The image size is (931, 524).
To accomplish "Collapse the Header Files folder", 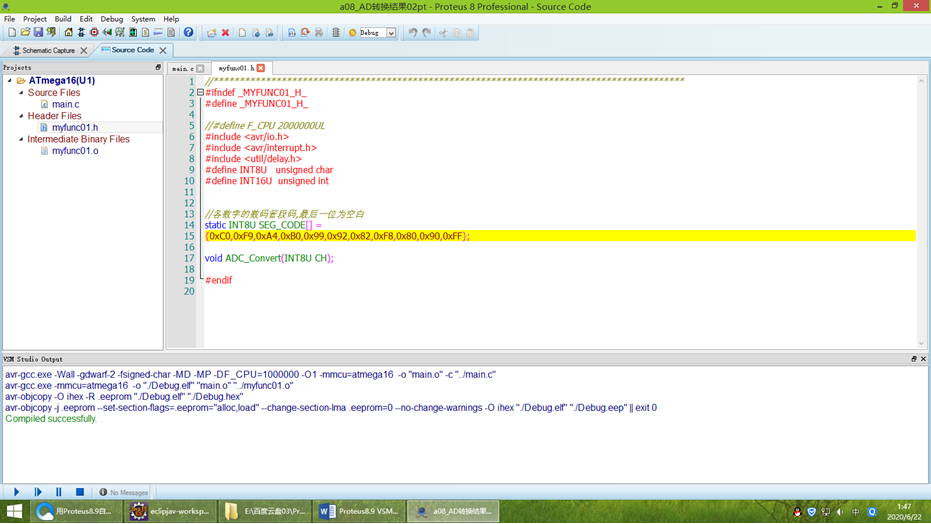I will (21, 116).
